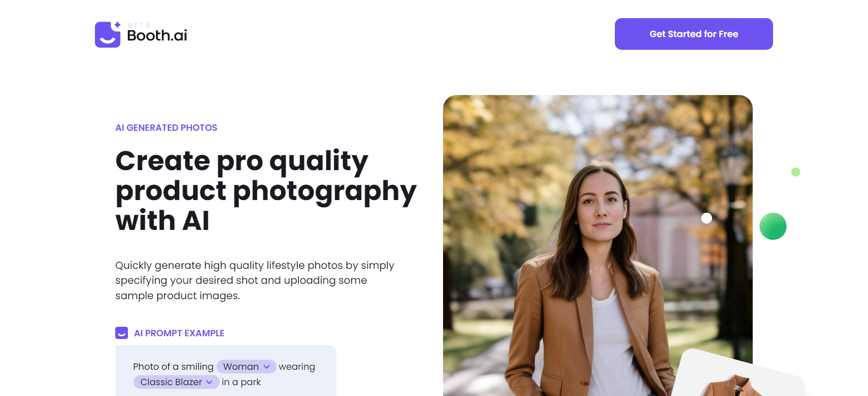Click the AI GENERATED PHOTOS label
Image resolution: width=868 pixels, height=396 pixels.
pyautogui.click(x=166, y=128)
